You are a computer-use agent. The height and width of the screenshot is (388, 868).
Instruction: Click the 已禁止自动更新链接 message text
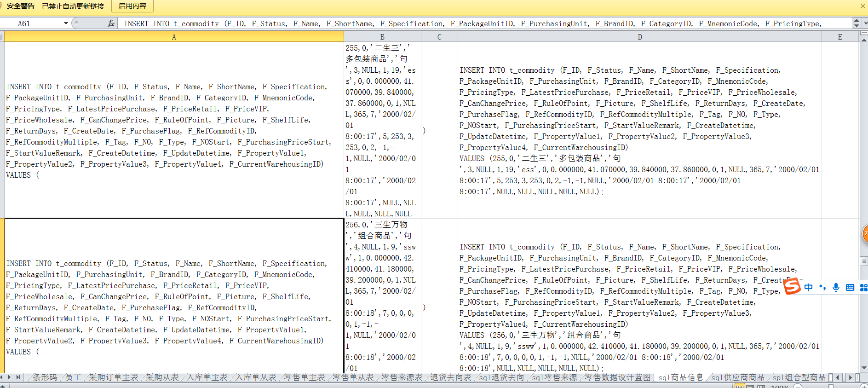click(73, 6)
